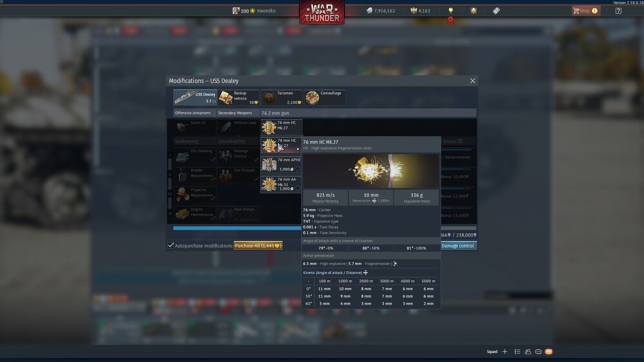644x362 pixels.
Task: Click the Backup vehicle item
Action: [x=239, y=97]
